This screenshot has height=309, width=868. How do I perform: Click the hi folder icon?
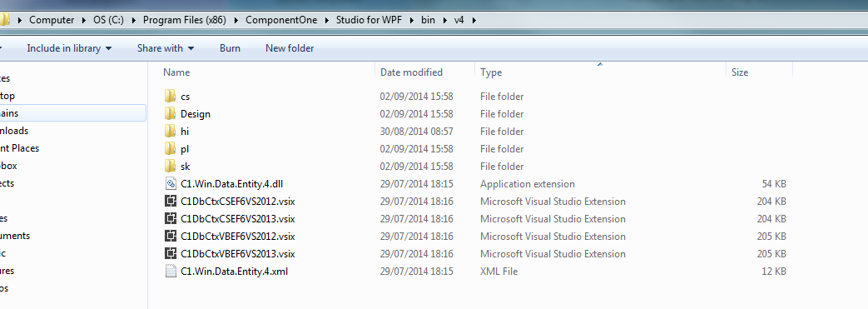point(171,132)
